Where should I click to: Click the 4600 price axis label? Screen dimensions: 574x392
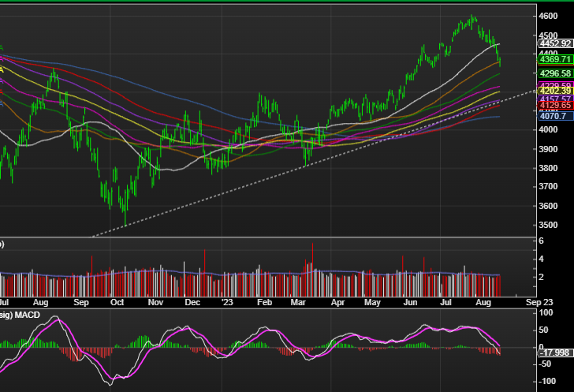[x=548, y=16]
